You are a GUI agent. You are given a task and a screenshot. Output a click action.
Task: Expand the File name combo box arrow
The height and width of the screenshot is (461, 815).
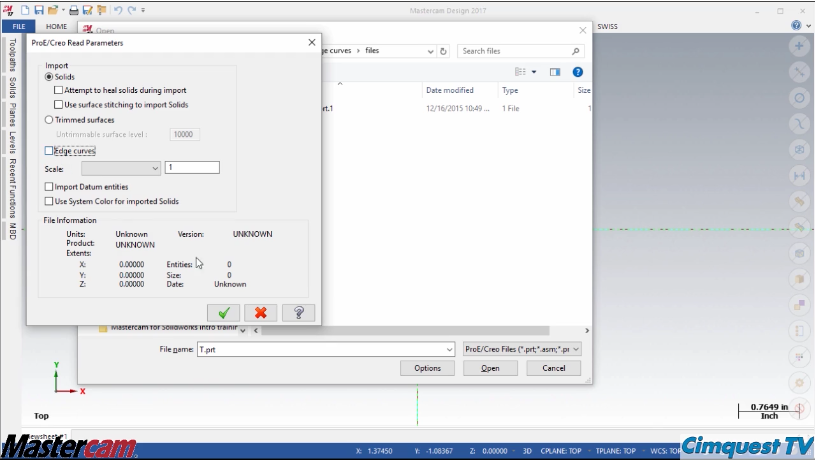click(x=449, y=349)
